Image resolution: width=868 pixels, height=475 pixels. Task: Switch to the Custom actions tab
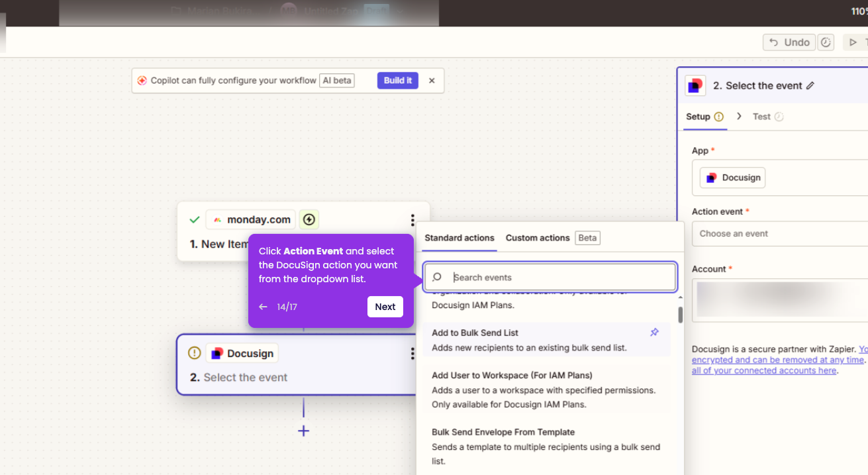tap(538, 238)
